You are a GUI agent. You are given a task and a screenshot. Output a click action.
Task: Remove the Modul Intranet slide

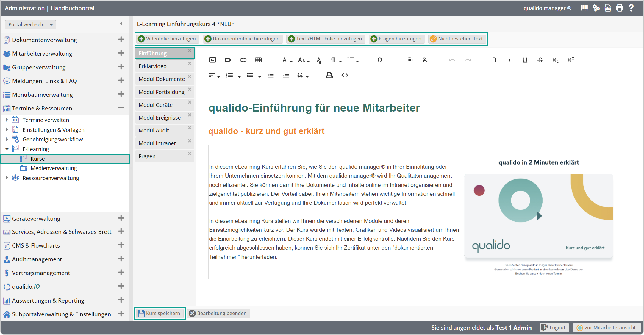[x=190, y=140]
